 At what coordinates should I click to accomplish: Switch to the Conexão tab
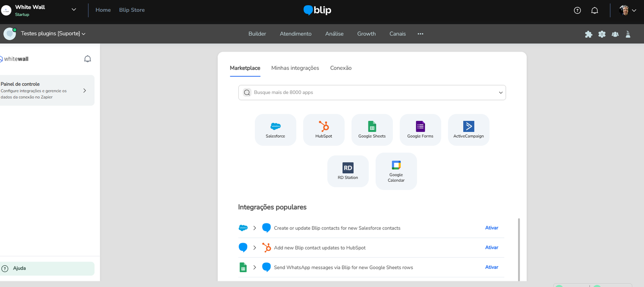tap(341, 68)
